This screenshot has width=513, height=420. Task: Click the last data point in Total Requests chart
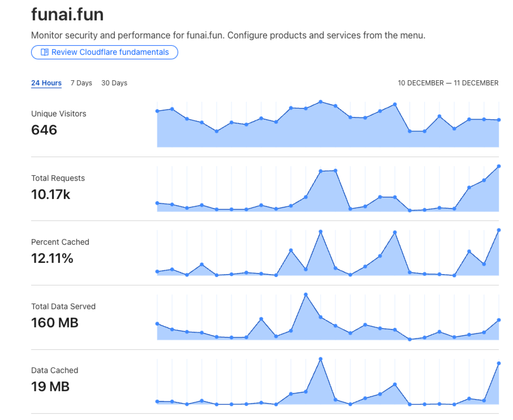(x=499, y=166)
